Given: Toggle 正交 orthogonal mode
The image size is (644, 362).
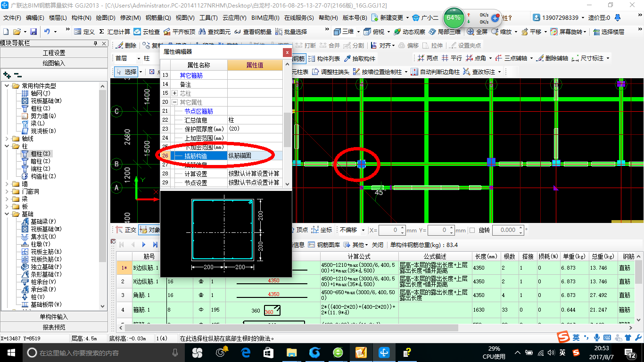Looking at the screenshot, I should 126,230.
